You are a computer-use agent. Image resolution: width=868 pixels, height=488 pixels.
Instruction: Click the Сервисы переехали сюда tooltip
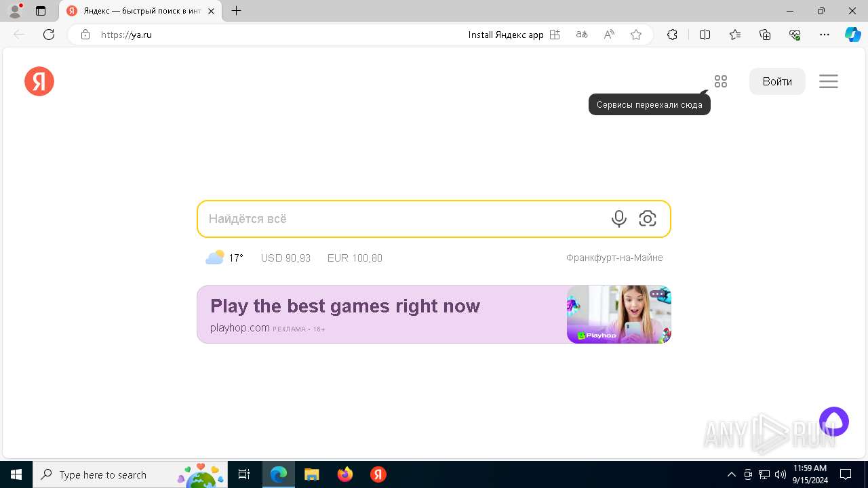650,104
